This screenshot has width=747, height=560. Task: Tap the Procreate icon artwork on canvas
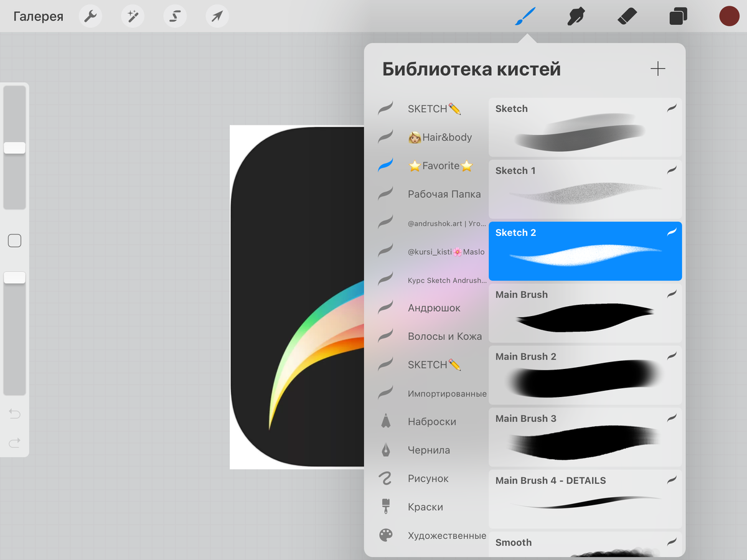pyautogui.click(x=297, y=297)
